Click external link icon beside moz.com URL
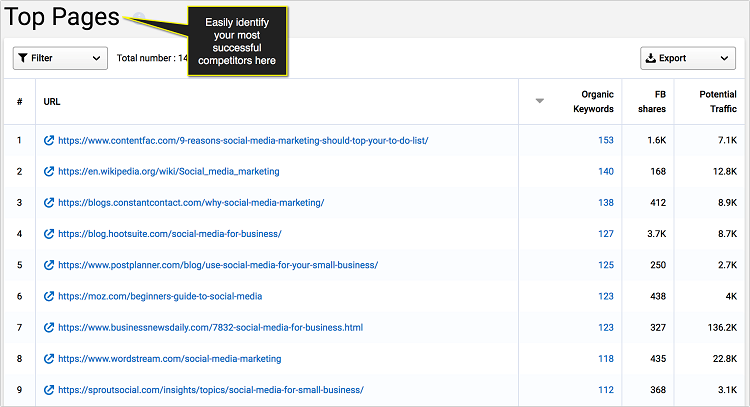Viewport: 750px width, 407px height. pyautogui.click(x=49, y=296)
